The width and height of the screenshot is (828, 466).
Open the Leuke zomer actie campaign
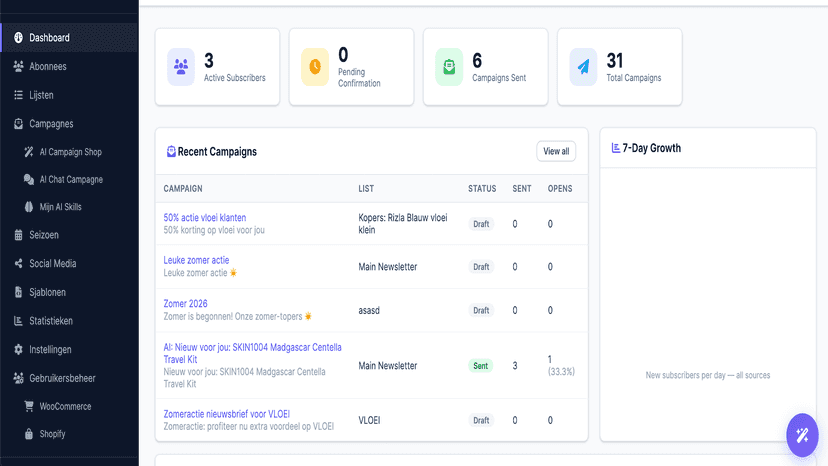196,260
